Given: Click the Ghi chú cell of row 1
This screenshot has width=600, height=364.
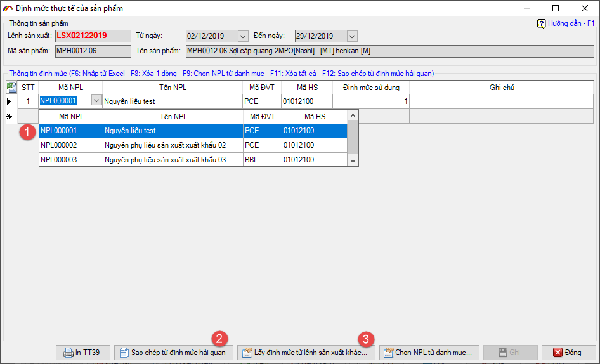Looking at the screenshot, I should coord(501,101).
